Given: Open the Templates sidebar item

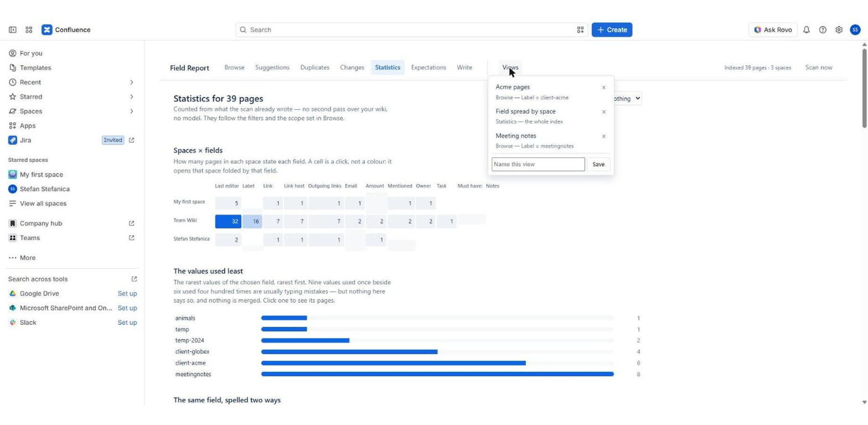Looking at the screenshot, I should (35, 68).
